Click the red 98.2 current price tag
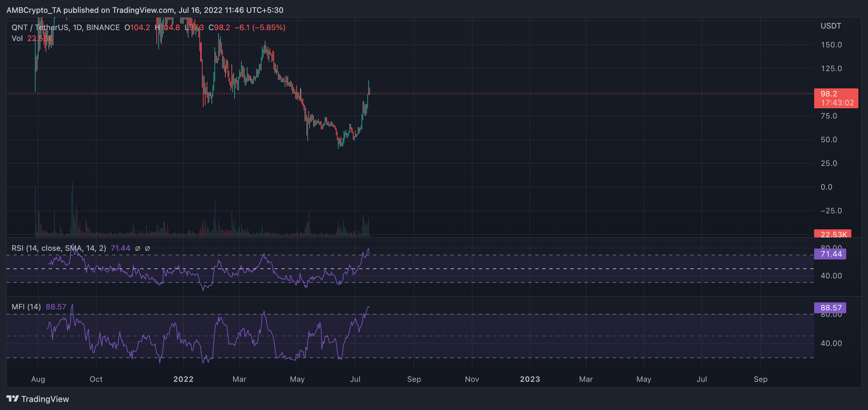Screen dimensions: 868x410 point(835,98)
